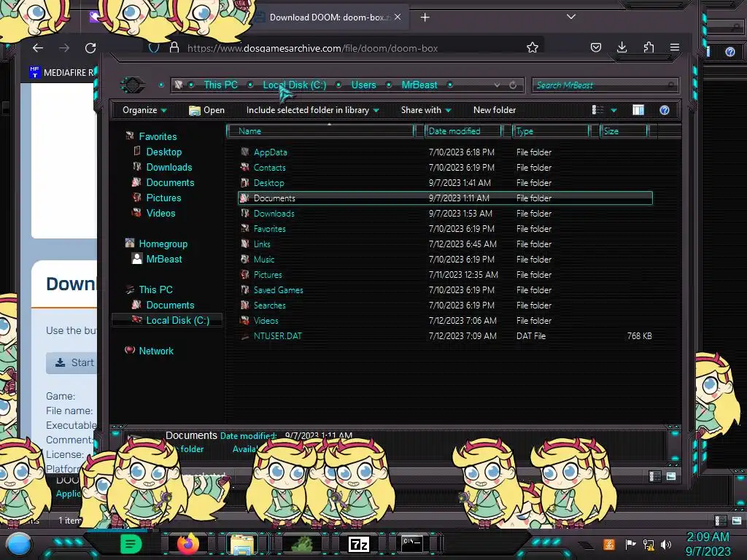Select Homegroup in navigation pane

[x=163, y=244]
